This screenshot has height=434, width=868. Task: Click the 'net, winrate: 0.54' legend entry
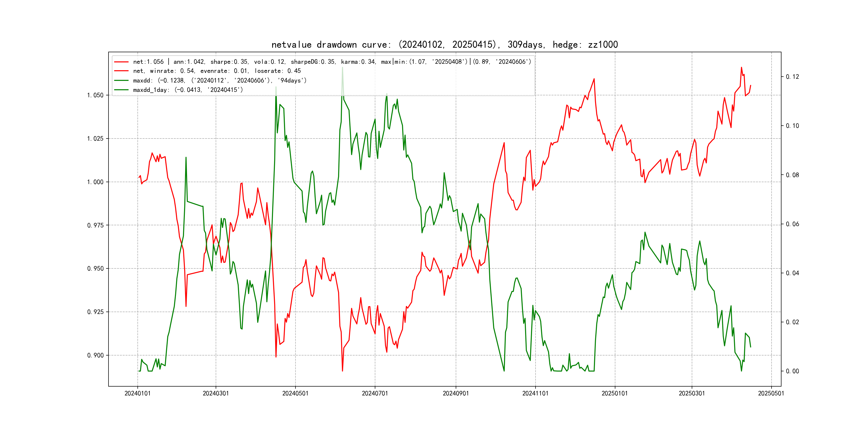[x=217, y=71]
